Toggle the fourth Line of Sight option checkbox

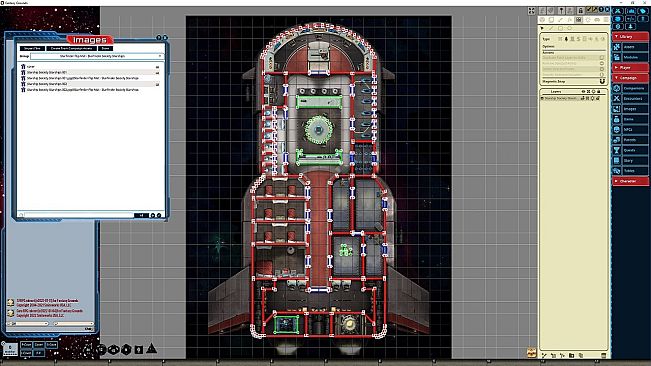pyautogui.click(x=602, y=75)
